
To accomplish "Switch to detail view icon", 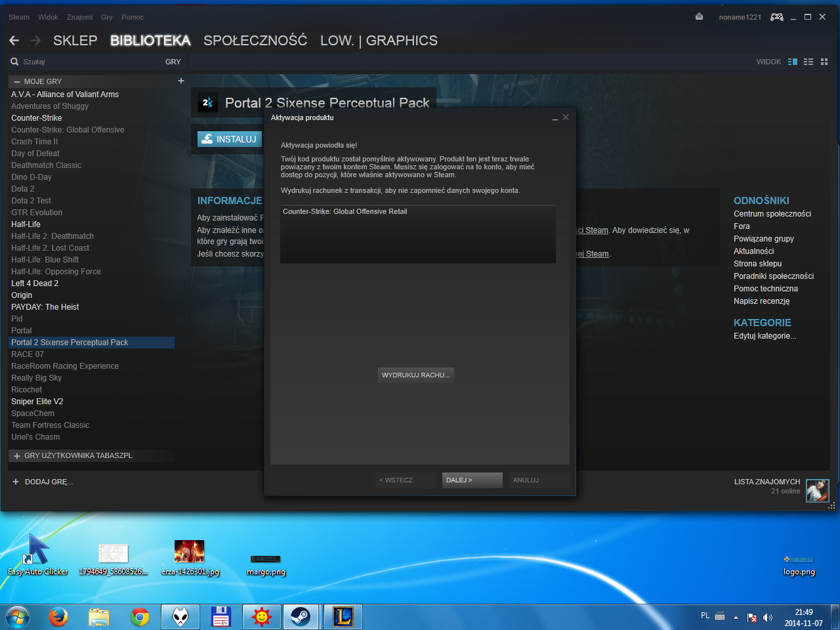I will point(793,62).
